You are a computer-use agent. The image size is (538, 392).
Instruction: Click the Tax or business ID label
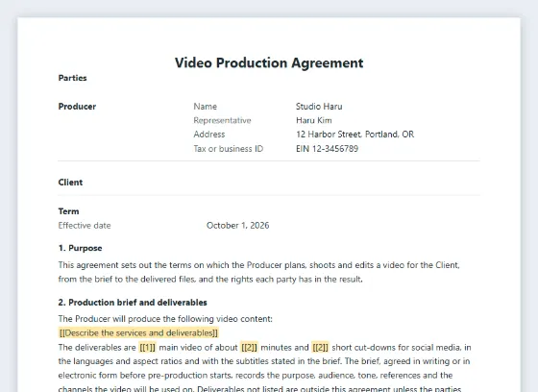[229, 149]
